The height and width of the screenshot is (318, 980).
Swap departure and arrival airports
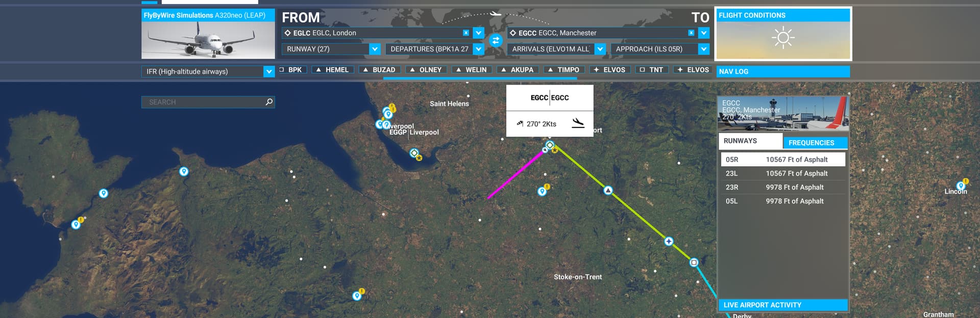(x=495, y=40)
